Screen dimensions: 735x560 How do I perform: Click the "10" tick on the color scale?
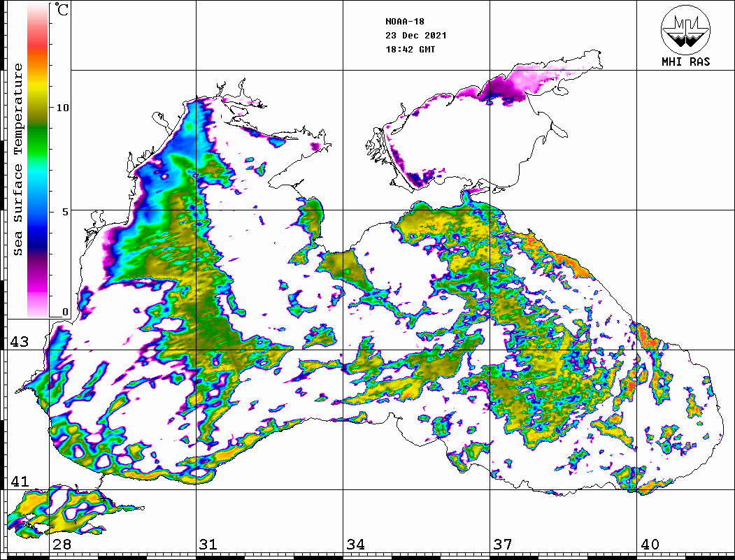[x=62, y=108]
